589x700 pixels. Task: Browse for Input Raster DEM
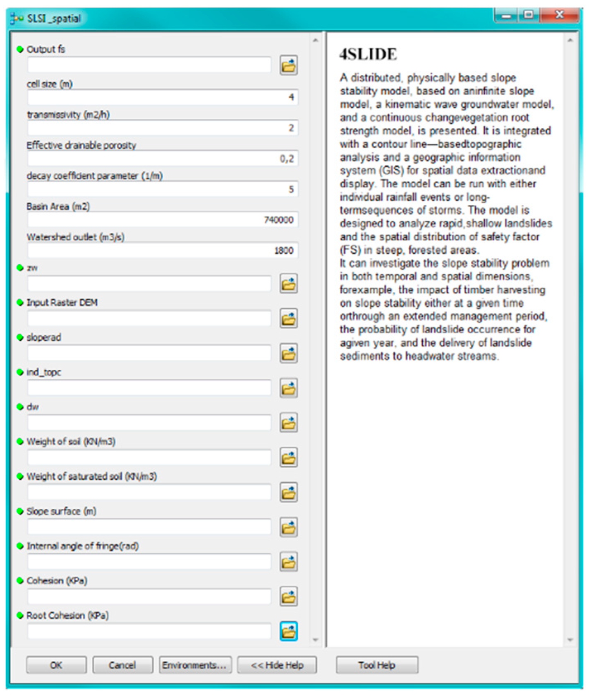tap(289, 318)
